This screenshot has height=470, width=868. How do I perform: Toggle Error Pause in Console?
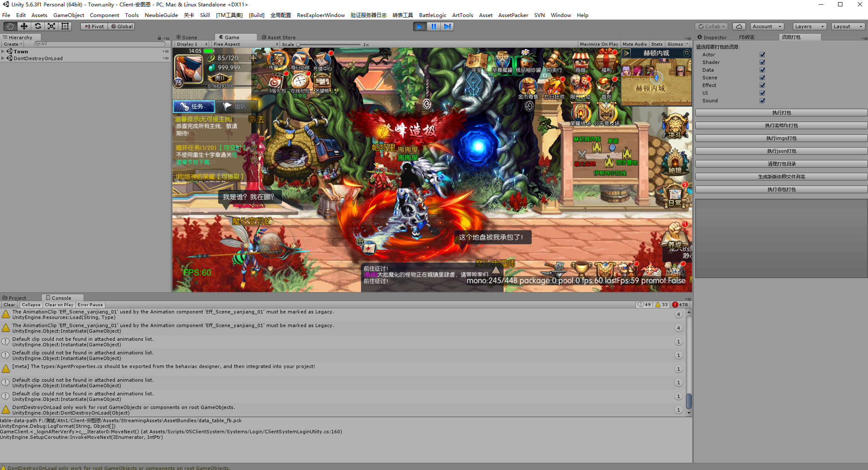click(x=90, y=305)
